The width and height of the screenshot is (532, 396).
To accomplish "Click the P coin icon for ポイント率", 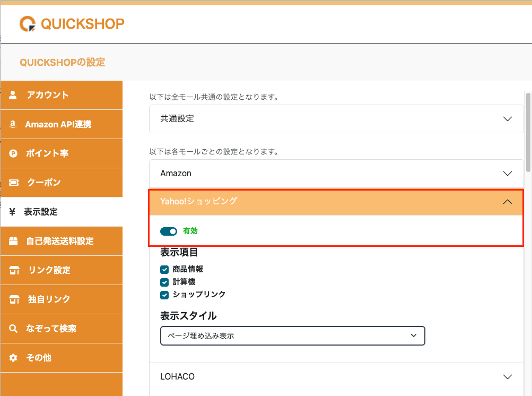I will point(13,153).
